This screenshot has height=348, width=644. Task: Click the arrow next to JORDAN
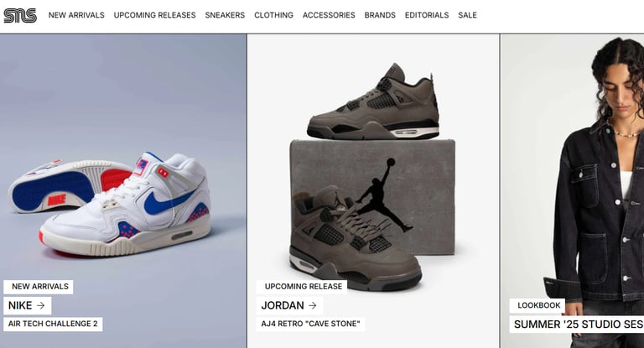(x=313, y=305)
